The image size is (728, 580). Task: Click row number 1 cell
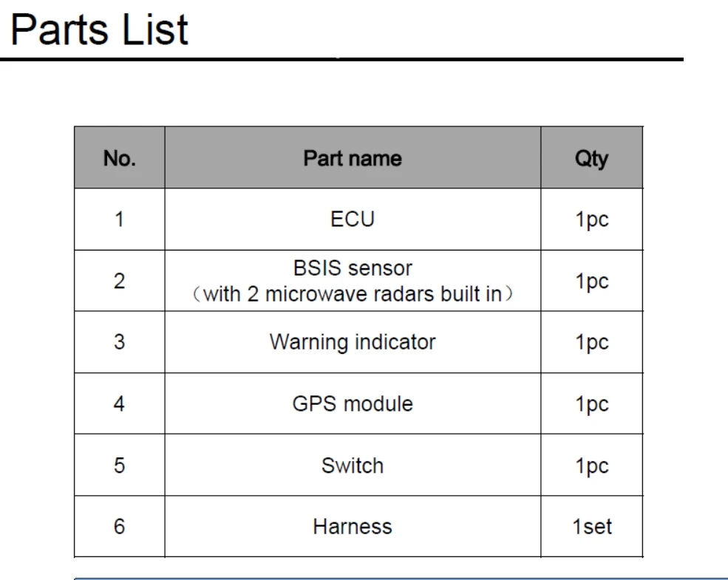119,219
